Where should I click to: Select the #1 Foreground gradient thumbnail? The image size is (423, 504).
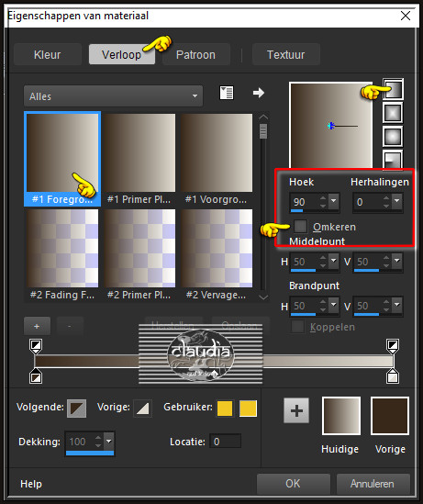click(x=62, y=159)
